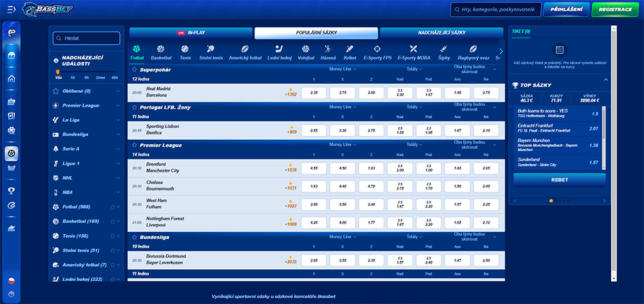644x304 pixels.
Task: Open the +2035 markets for Dortmund–Leverkusen
Action: pos(291,260)
